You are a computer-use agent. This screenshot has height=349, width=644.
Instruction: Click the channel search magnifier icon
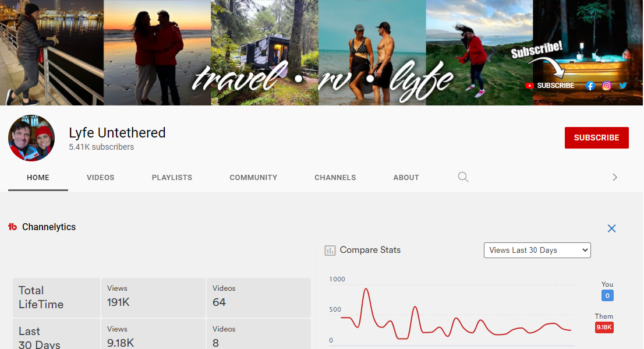[x=463, y=177]
